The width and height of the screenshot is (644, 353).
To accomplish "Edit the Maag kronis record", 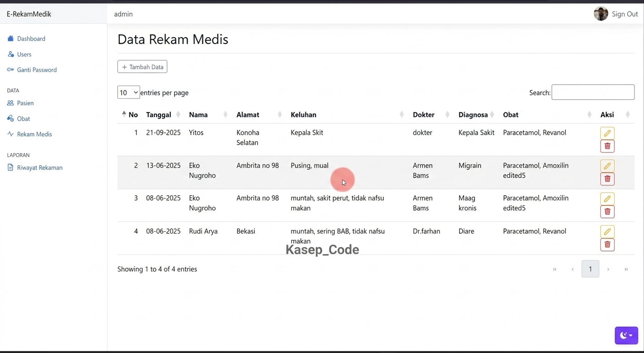I will click(607, 199).
